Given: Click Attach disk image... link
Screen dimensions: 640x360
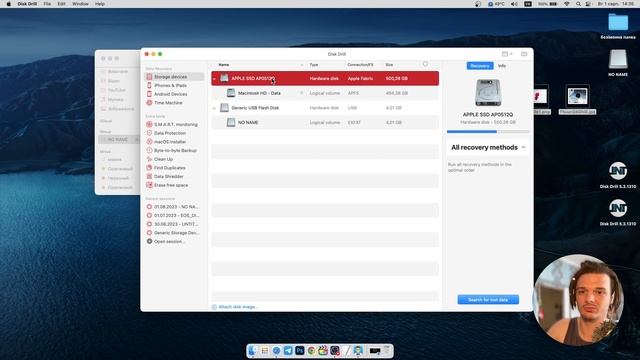Looking at the screenshot, I should [235, 307].
